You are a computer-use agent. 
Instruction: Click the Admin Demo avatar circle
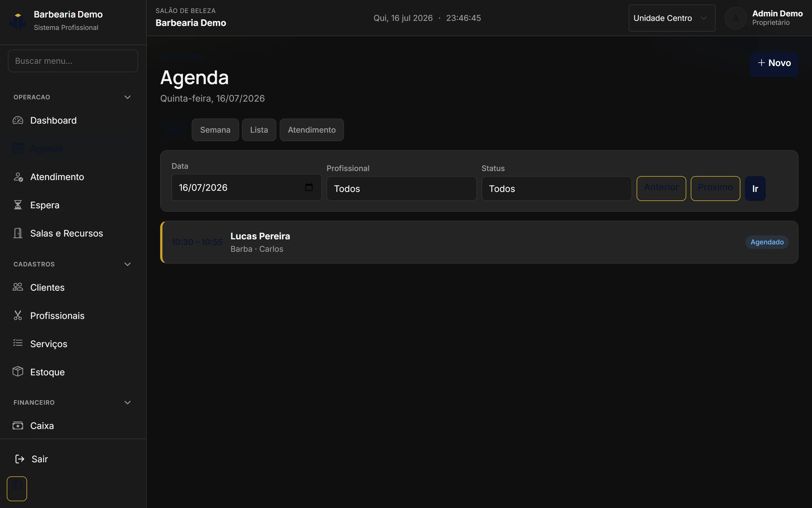(x=736, y=18)
